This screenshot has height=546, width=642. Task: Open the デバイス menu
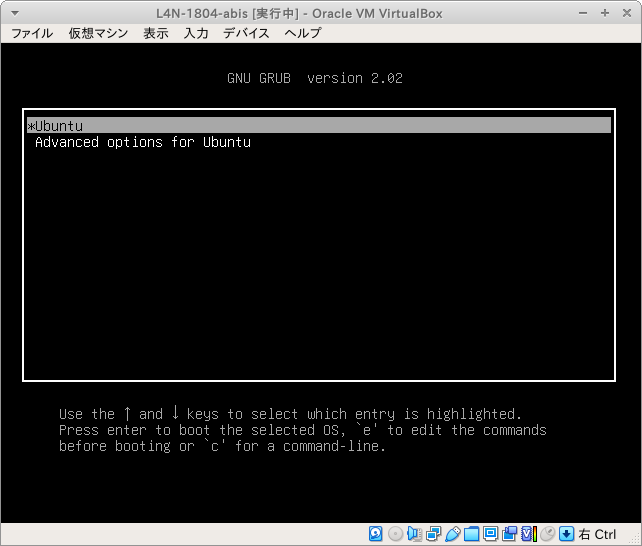(246, 33)
